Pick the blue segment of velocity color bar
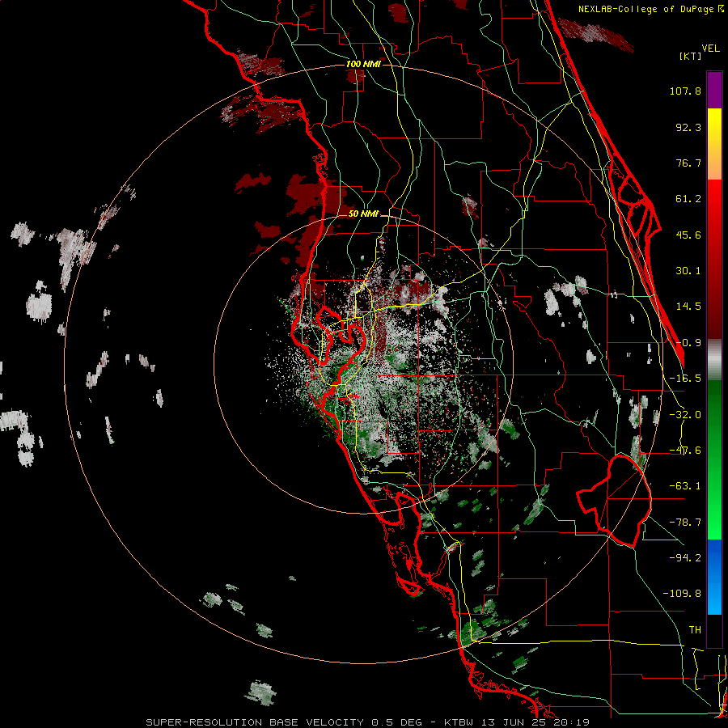 tap(714, 577)
